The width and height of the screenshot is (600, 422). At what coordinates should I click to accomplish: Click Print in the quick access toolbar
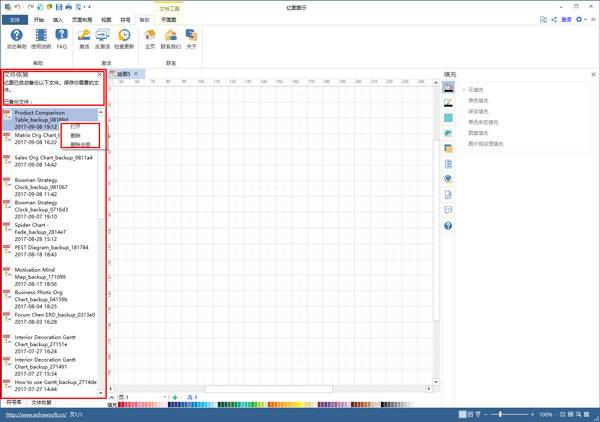(68, 7)
